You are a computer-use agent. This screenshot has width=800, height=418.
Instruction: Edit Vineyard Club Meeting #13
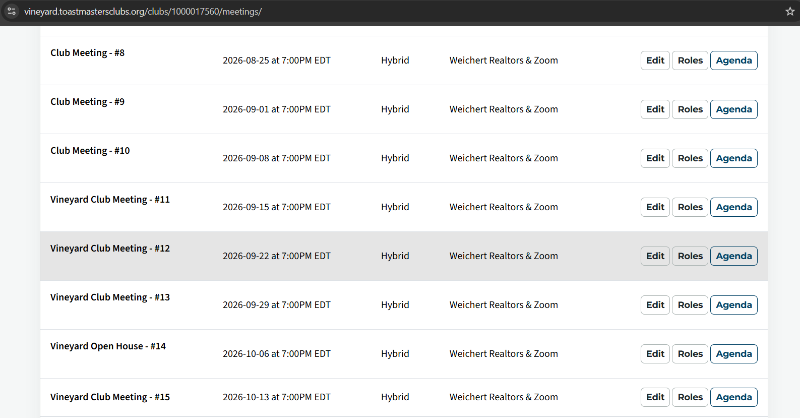(x=655, y=305)
